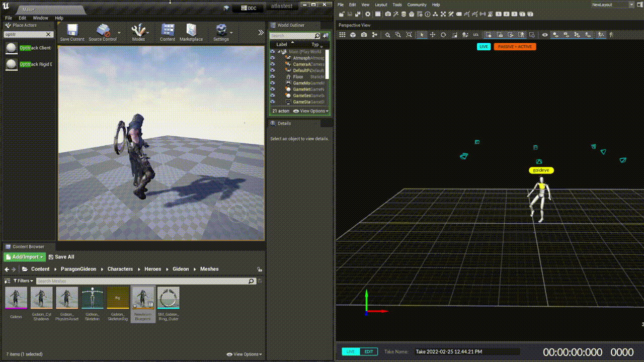644x362 pixels.
Task: Open the NewLayout dropdown in Motive
Action: (612, 5)
